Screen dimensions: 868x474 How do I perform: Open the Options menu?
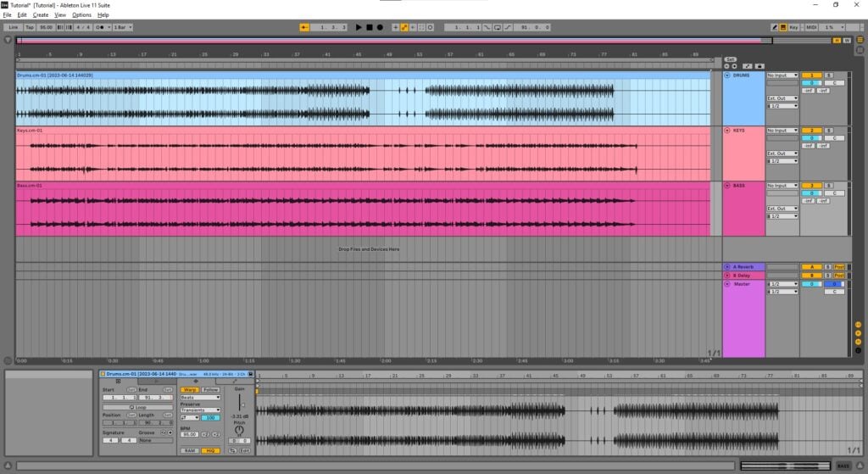82,15
